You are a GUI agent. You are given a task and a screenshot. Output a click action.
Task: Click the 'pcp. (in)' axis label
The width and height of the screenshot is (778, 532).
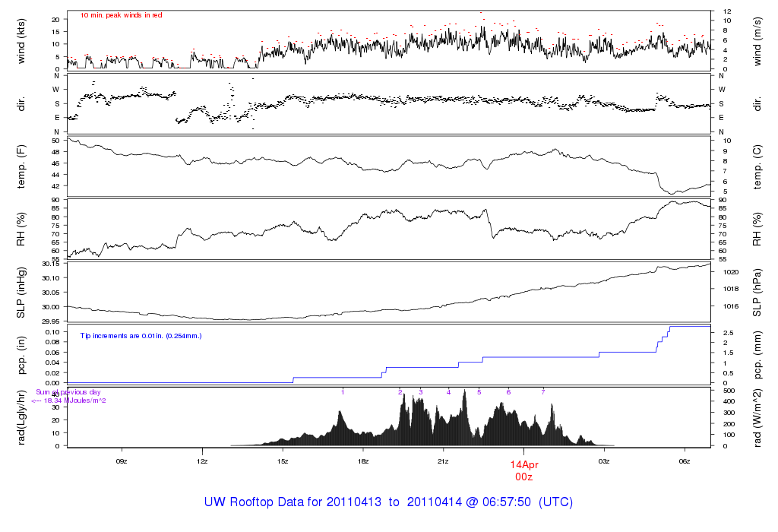(x=21, y=356)
